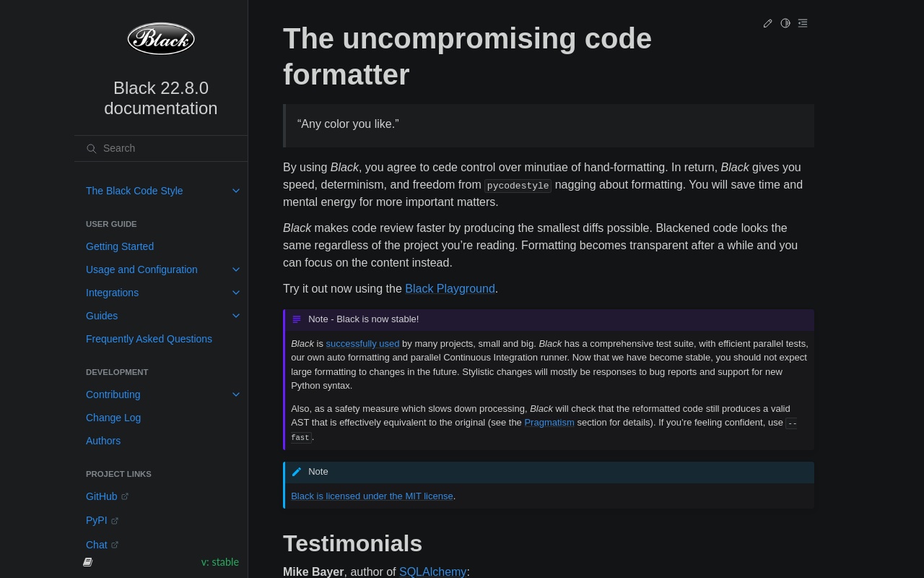Click the pencil icon on the Note admonition

click(x=297, y=472)
